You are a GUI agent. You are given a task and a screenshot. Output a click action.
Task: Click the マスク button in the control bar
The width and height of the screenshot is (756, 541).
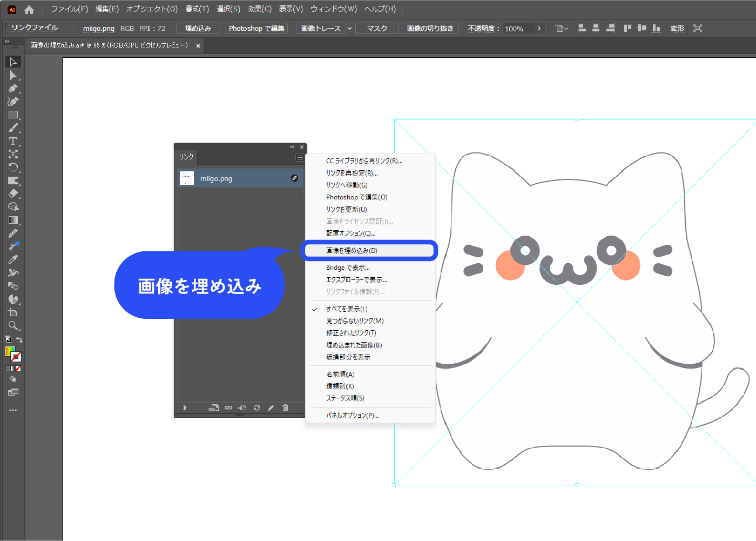376,28
